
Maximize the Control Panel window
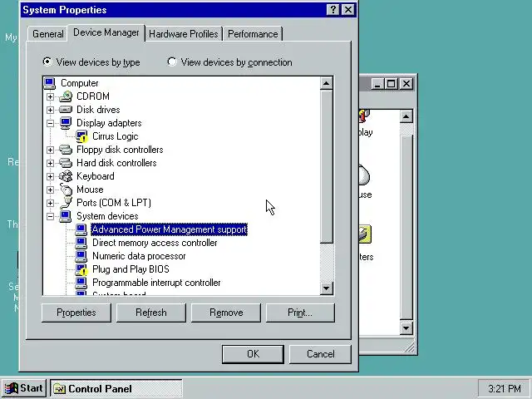[391, 83]
